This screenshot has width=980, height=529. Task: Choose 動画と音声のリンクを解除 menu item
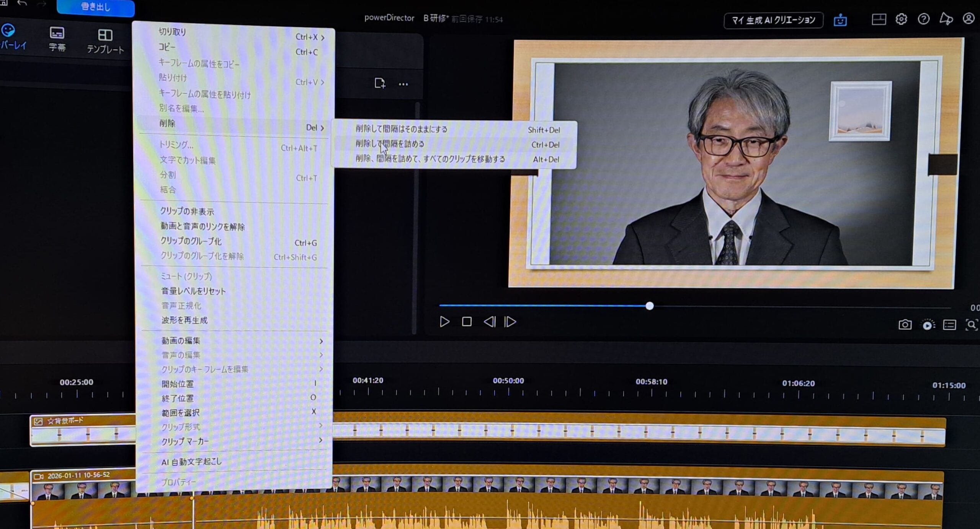point(203,226)
